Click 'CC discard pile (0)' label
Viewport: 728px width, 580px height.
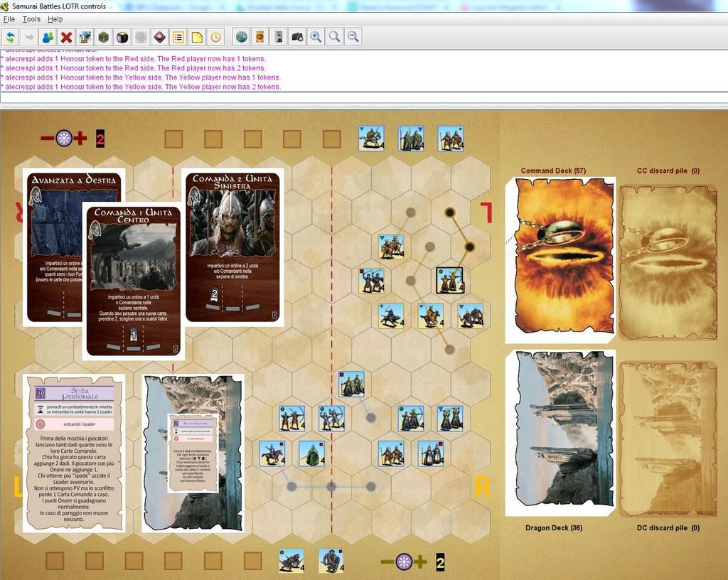668,171
